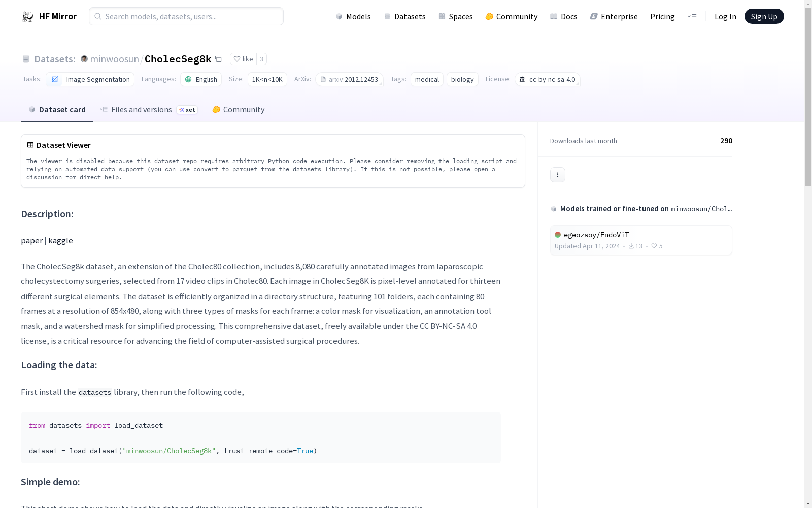Select the cc-by-nc-sa-4.0 license tag
Image resolution: width=812 pixels, height=508 pixels.
pos(548,79)
